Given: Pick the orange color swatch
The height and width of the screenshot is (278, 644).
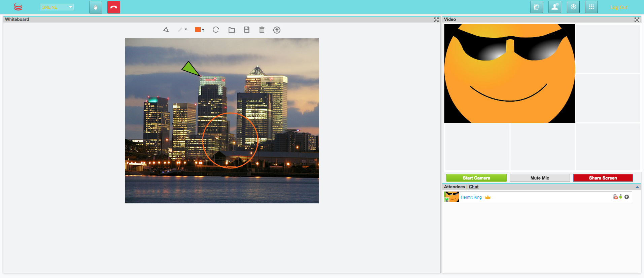Looking at the screenshot, I should click(x=198, y=30).
